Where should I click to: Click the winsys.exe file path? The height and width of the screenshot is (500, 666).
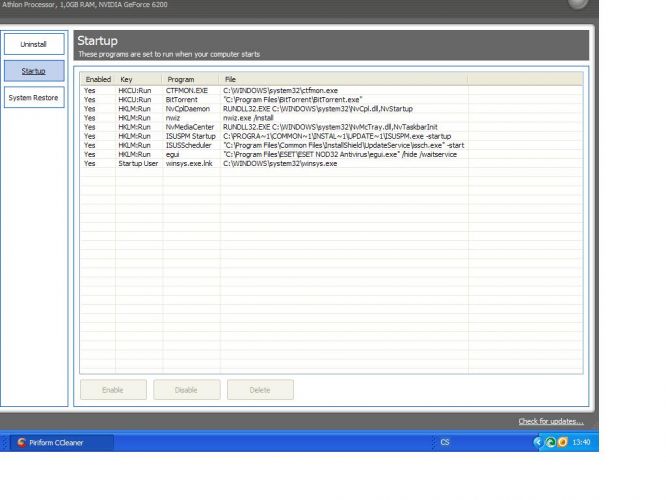pyautogui.click(x=280, y=164)
